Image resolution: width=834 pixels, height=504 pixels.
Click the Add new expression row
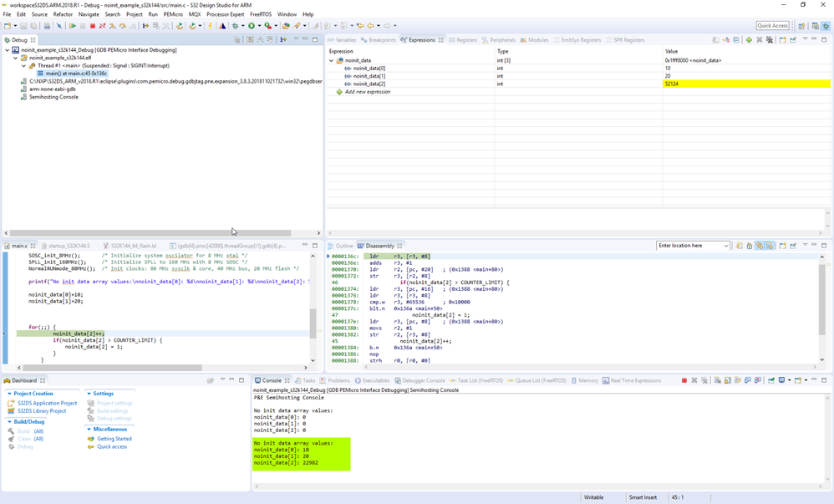[368, 92]
